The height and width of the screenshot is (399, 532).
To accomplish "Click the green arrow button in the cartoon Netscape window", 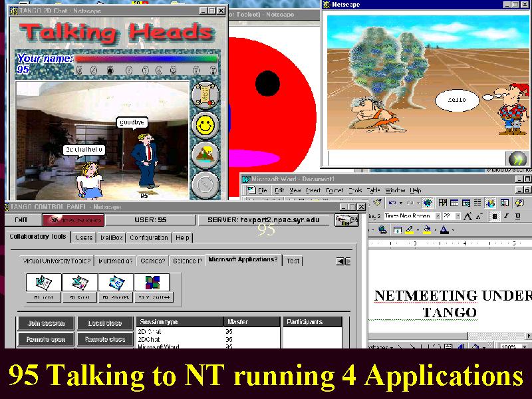I will 517,158.
